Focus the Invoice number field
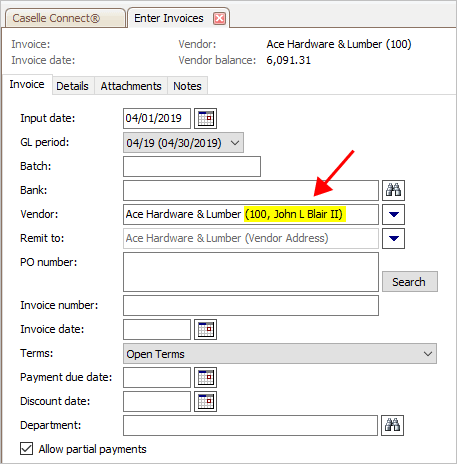This screenshot has width=457, height=464. (251, 305)
